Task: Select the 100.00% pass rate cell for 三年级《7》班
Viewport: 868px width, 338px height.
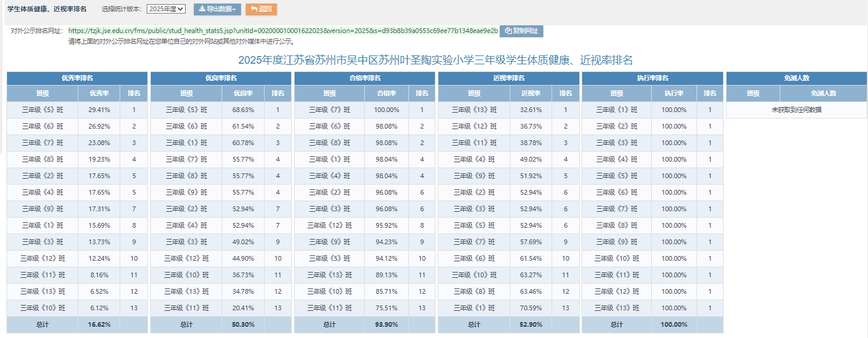Action: (x=387, y=110)
